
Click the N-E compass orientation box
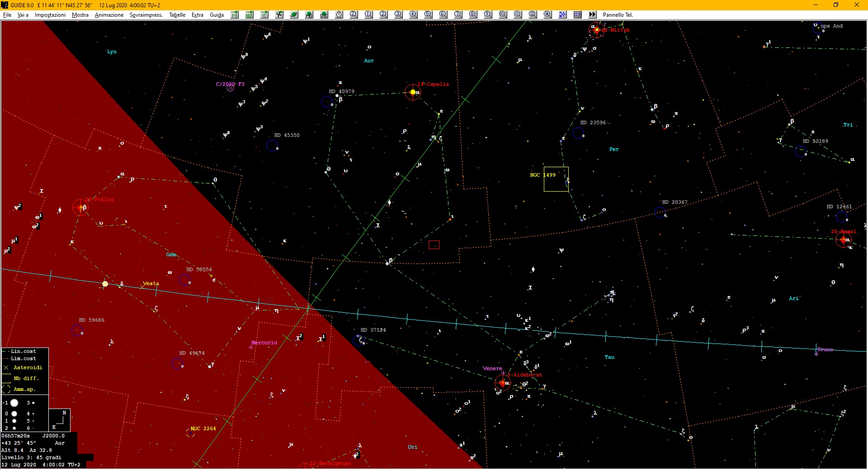[x=59, y=420]
